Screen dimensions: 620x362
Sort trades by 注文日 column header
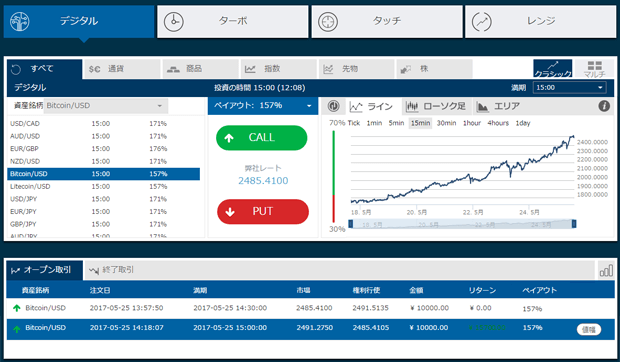point(100,290)
